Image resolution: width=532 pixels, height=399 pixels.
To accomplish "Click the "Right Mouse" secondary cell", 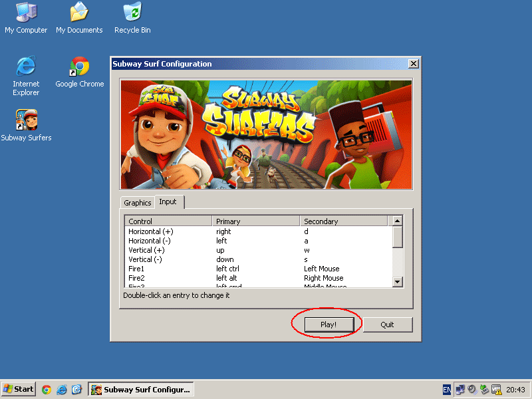I will (324, 278).
